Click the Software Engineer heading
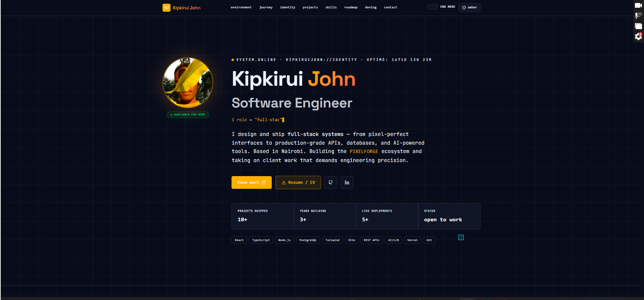The image size is (644, 300). [292, 103]
